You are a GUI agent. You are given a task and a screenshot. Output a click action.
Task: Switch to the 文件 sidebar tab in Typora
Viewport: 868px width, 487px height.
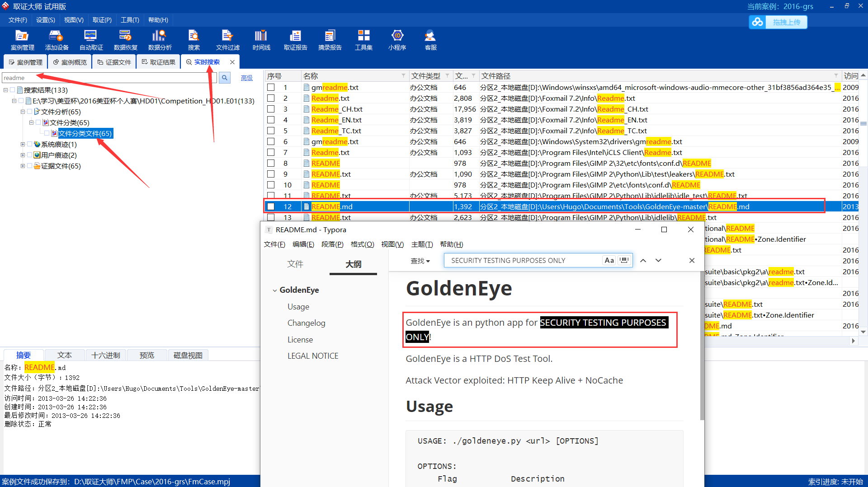pos(295,264)
